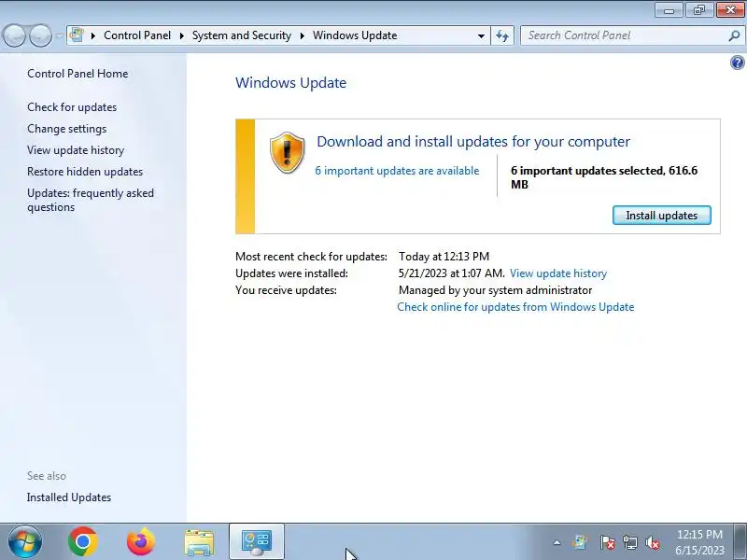Click the muted volume tray icon
The width and height of the screenshot is (747, 560).
pos(653,542)
